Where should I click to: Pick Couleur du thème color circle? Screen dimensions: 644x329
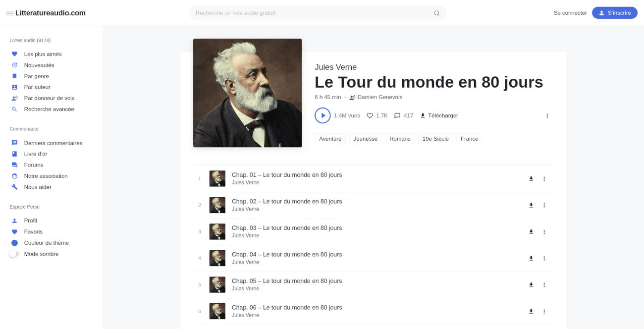[14, 243]
